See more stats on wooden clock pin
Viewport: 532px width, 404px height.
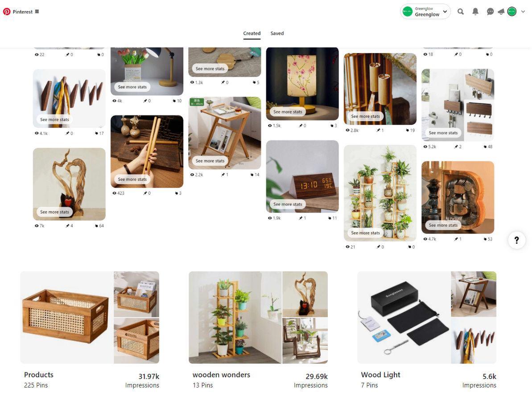(287, 204)
